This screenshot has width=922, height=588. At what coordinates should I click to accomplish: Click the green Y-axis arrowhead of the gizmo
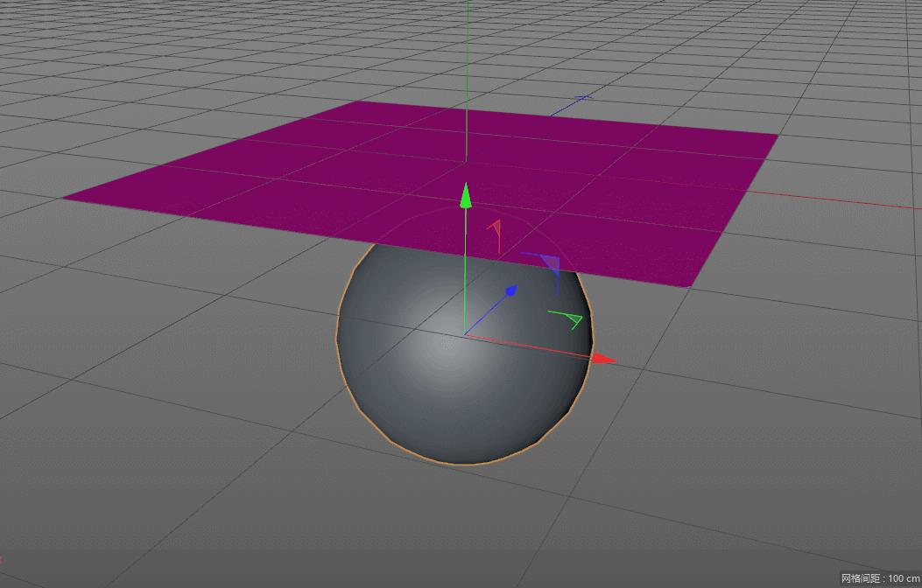(466, 196)
